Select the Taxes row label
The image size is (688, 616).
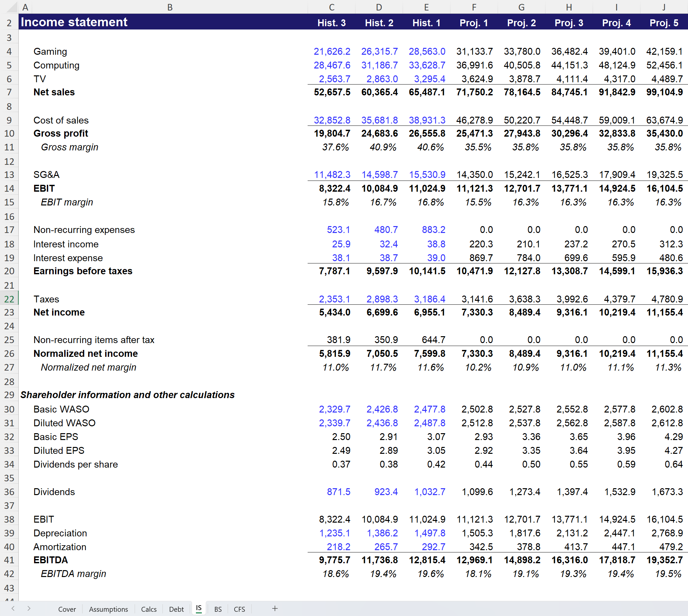46,299
